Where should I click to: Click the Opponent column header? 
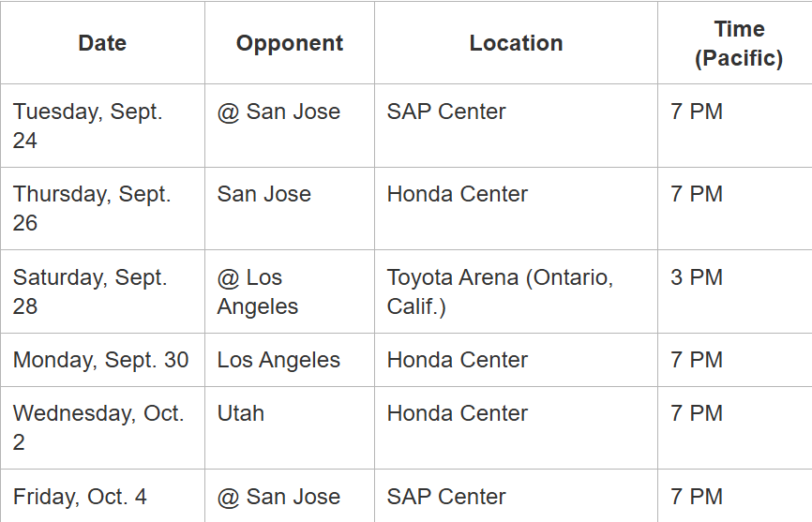coord(290,43)
